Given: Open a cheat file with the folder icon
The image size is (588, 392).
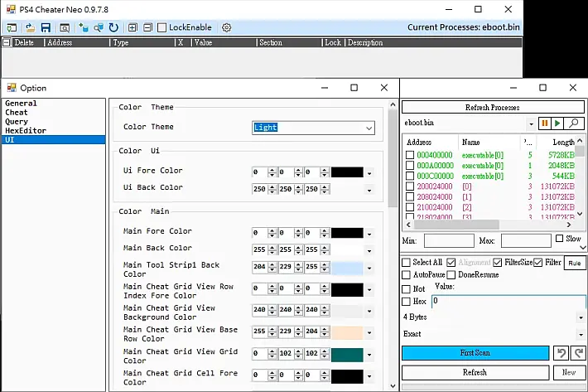Looking at the screenshot, I should pos(30,27).
